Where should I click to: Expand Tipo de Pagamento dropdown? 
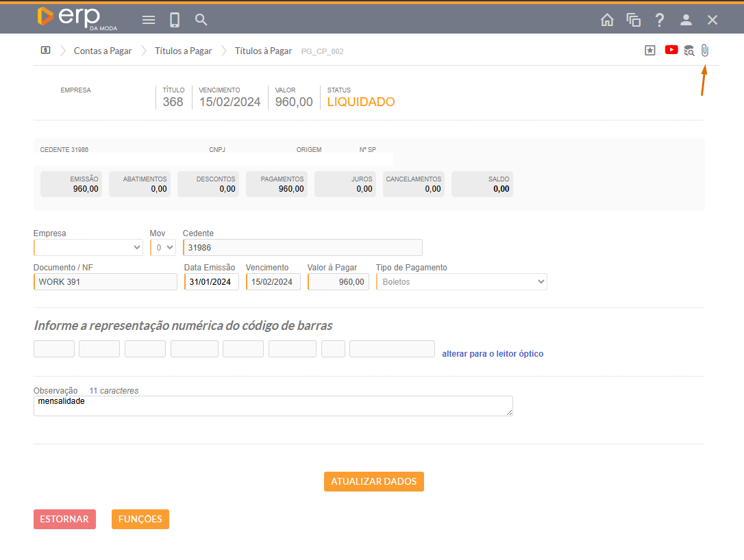point(461,282)
